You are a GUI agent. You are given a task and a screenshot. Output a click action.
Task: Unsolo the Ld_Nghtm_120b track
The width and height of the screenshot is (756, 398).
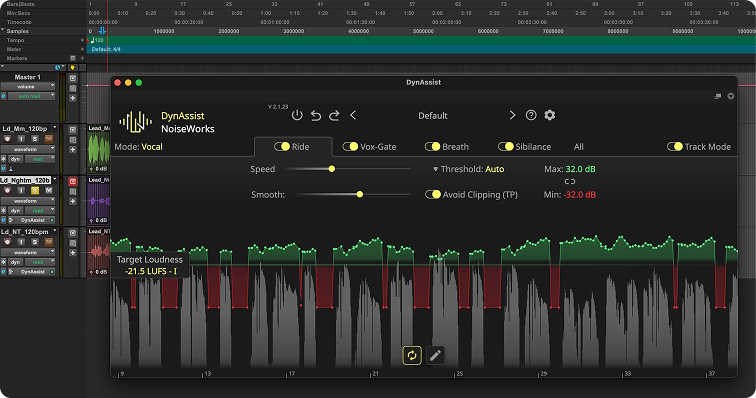click(35, 191)
